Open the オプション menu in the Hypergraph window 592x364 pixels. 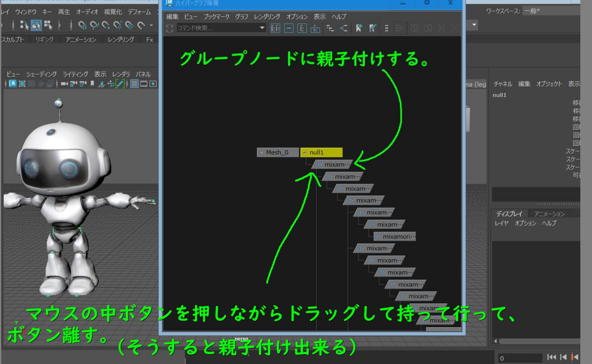click(297, 16)
